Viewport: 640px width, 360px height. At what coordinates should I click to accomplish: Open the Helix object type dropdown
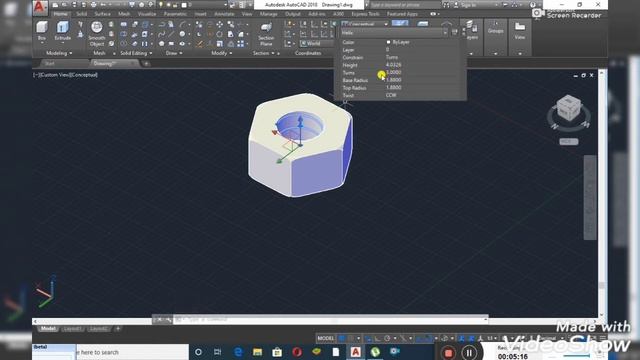[x=393, y=33]
